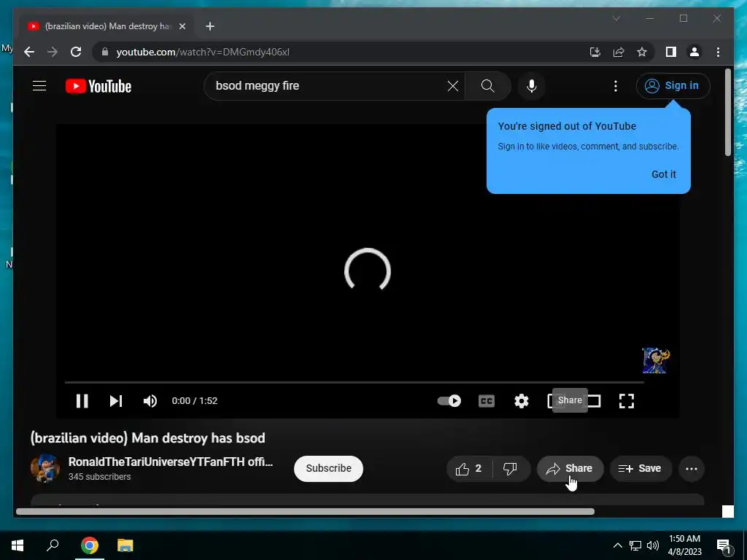Click the address bar URL
Screen dimensions: 747x560
(x=203, y=52)
